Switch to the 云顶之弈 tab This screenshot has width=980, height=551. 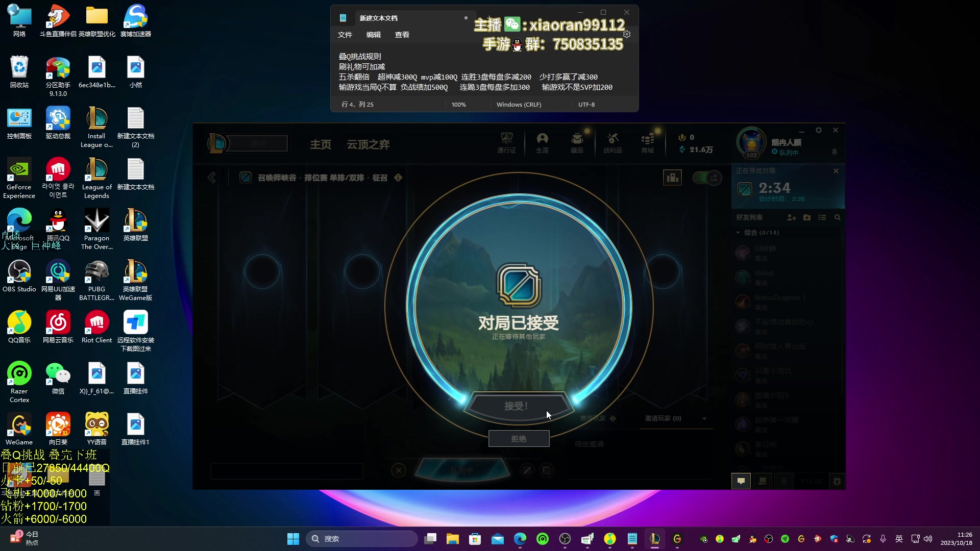pyautogui.click(x=368, y=145)
